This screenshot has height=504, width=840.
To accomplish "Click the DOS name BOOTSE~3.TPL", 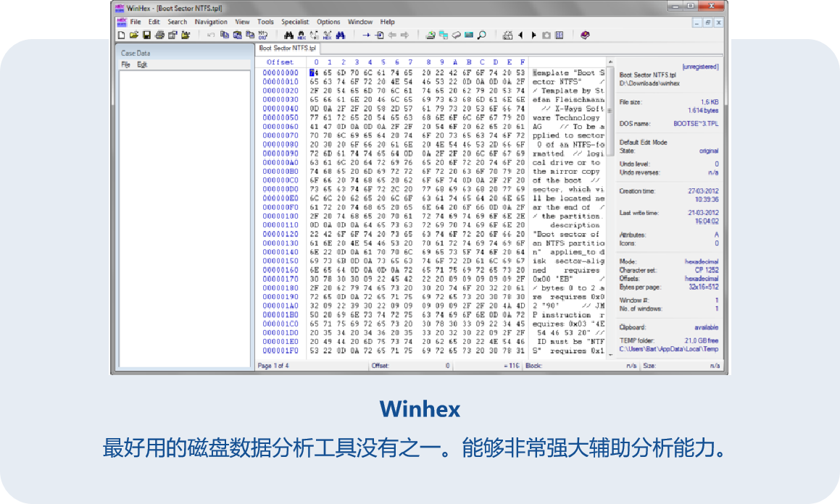I will [696, 124].
